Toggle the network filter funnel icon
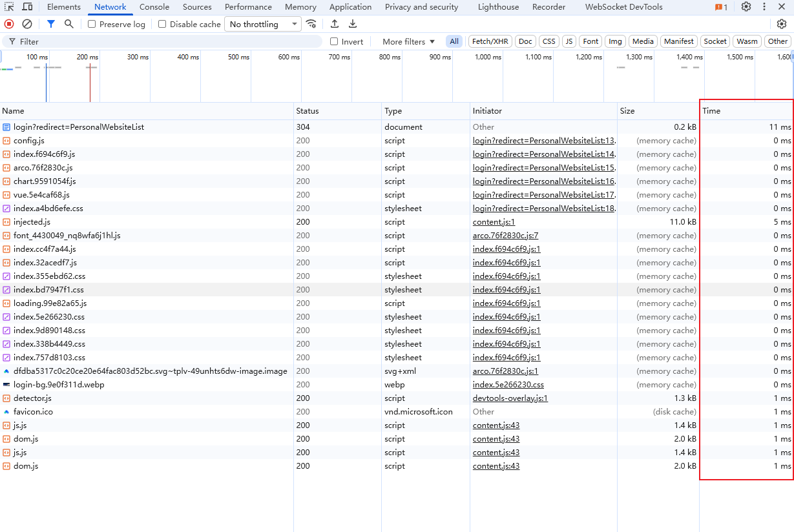 tap(51, 24)
